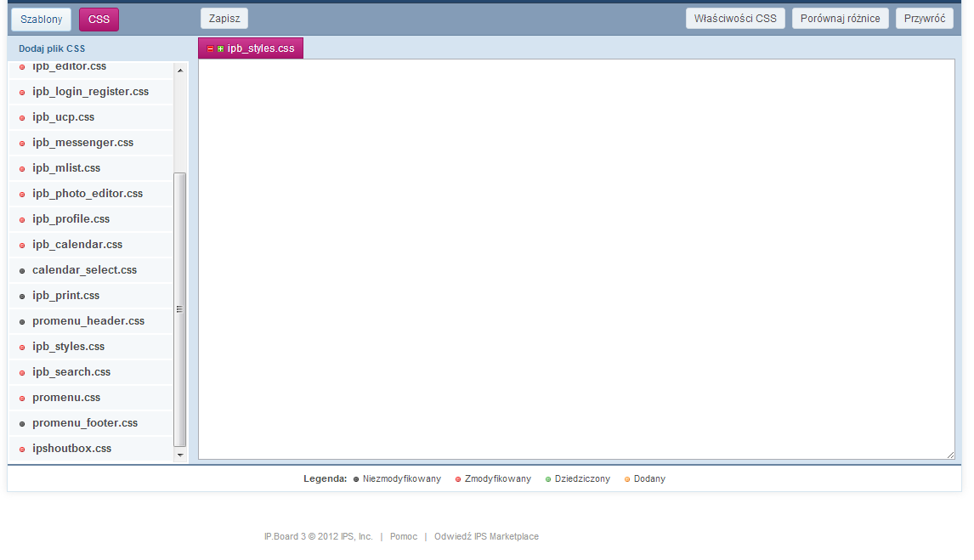
Task: Click the file list scroll-down arrow
Action: (x=179, y=455)
